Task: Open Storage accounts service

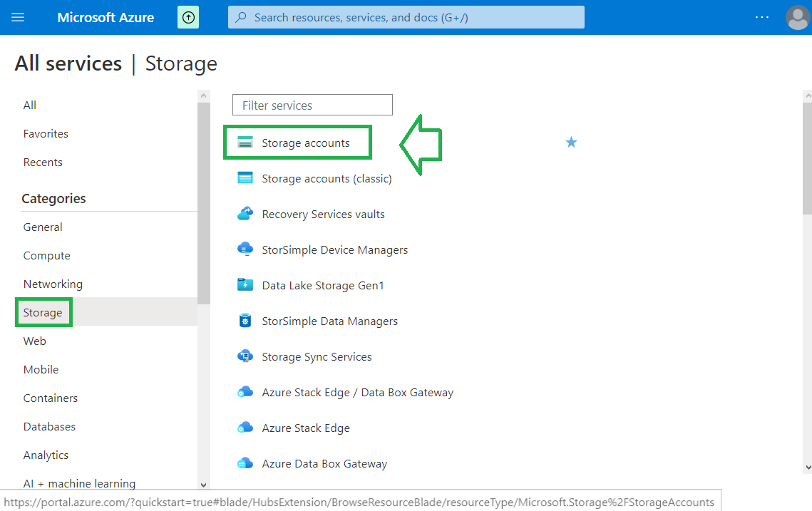Action: click(306, 143)
